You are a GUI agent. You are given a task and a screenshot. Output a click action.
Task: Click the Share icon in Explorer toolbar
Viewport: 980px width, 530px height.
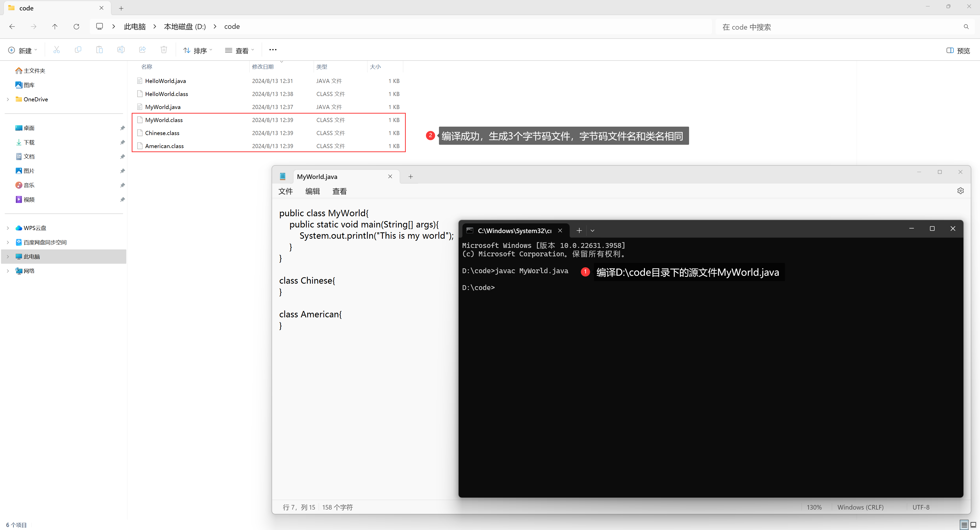coord(142,50)
